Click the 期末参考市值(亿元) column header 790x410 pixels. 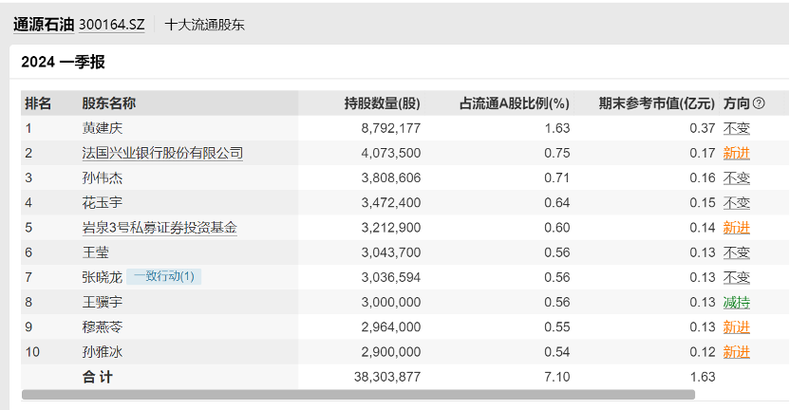[x=656, y=103]
